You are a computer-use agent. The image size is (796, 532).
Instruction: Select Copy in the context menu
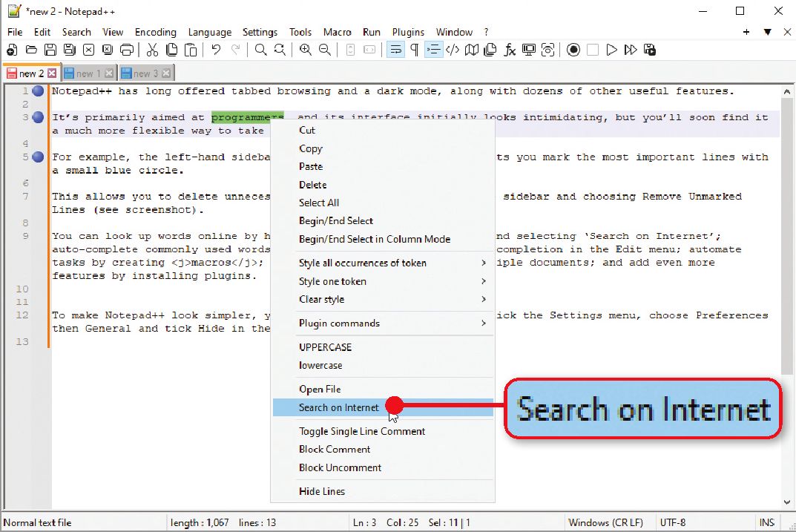(383, 148)
